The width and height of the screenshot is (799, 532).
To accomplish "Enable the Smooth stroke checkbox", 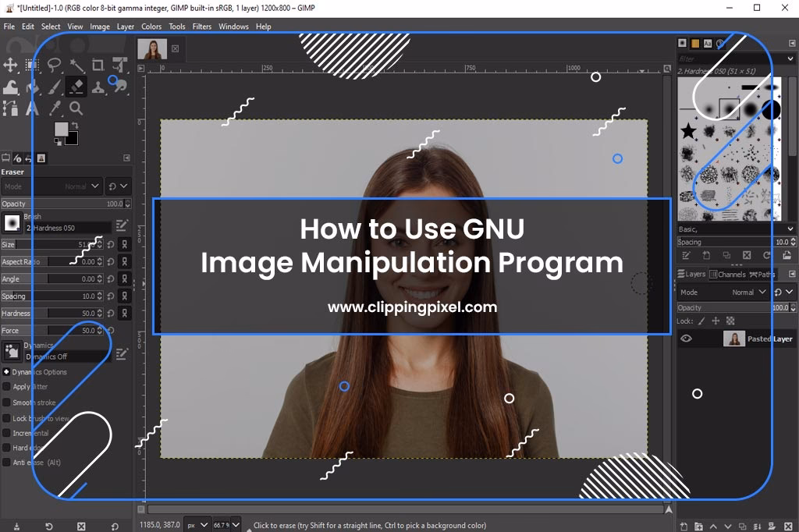I will pos(7,403).
